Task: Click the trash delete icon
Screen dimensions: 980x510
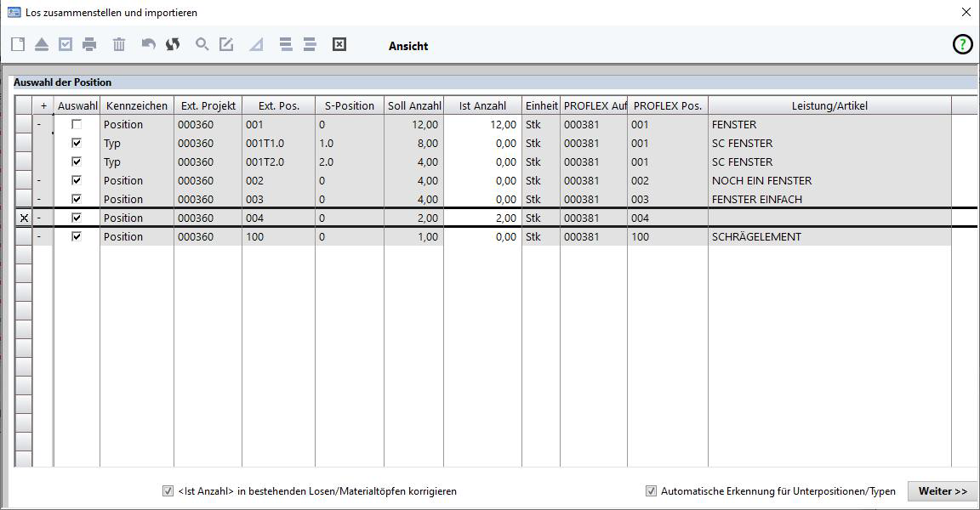Action: [119, 45]
